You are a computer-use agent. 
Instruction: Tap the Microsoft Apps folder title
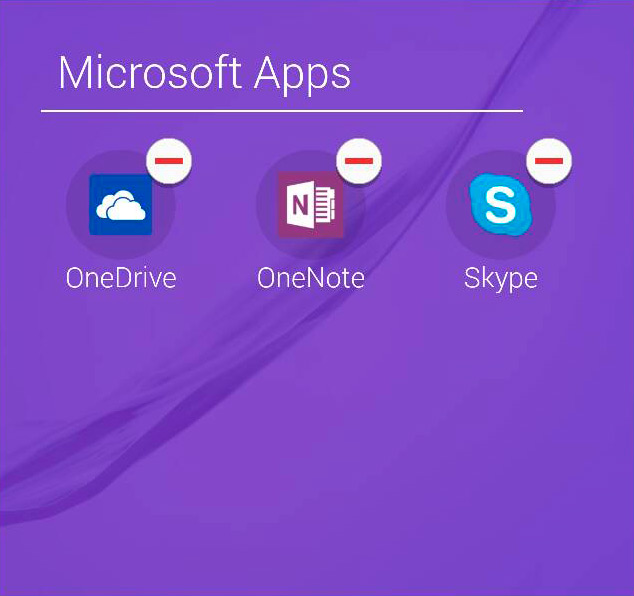coord(205,74)
